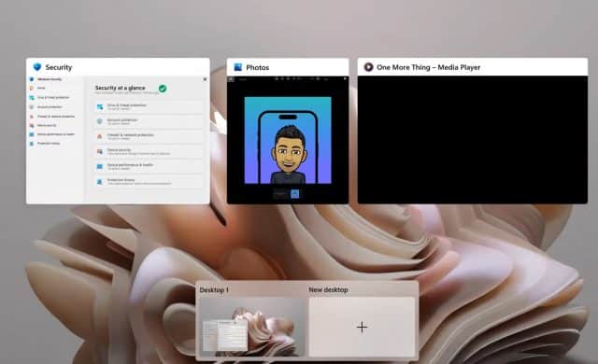The height and width of the screenshot is (364, 598).
Task: Open the Firewall & network protection card
Action: [x=149, y=136]
